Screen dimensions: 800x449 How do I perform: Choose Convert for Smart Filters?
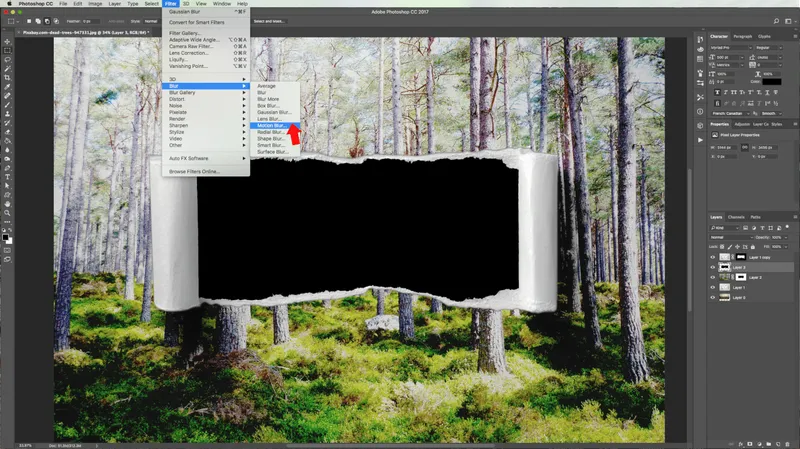click(206, 22)
